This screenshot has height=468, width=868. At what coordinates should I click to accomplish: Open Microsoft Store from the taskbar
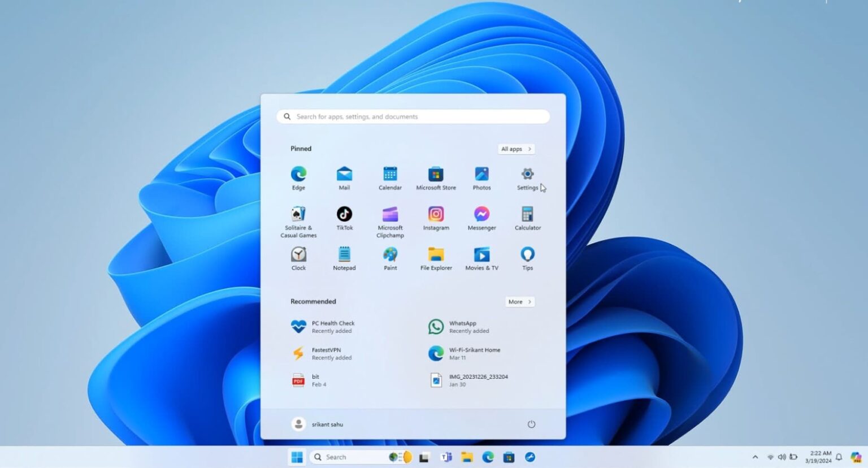[509, 457]
